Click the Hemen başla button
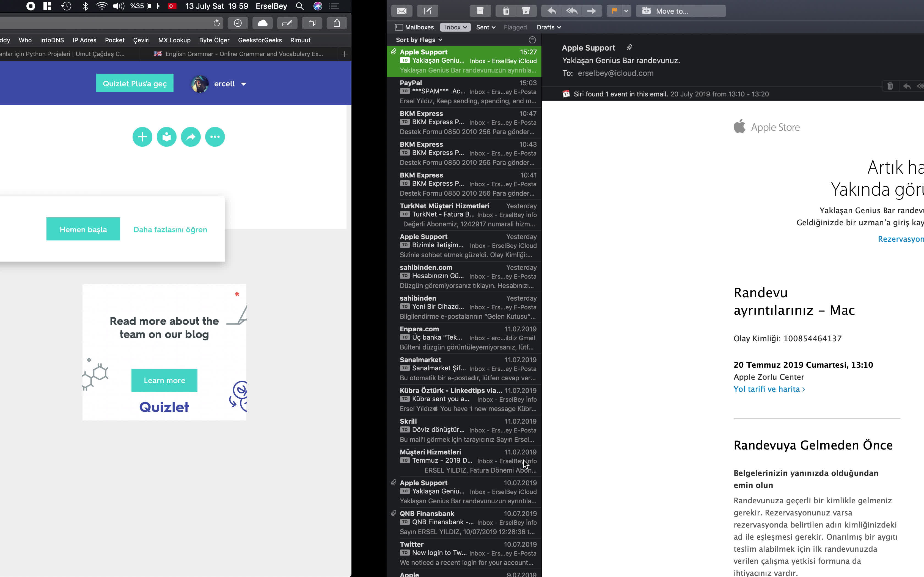924x577 pixels. click(83, 229)
